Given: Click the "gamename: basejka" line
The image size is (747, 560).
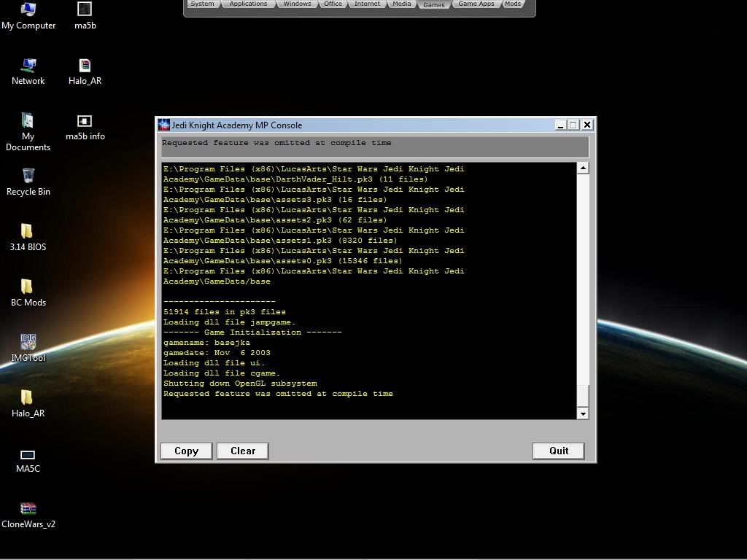Looking at the screenshot, I should point(206,343).
